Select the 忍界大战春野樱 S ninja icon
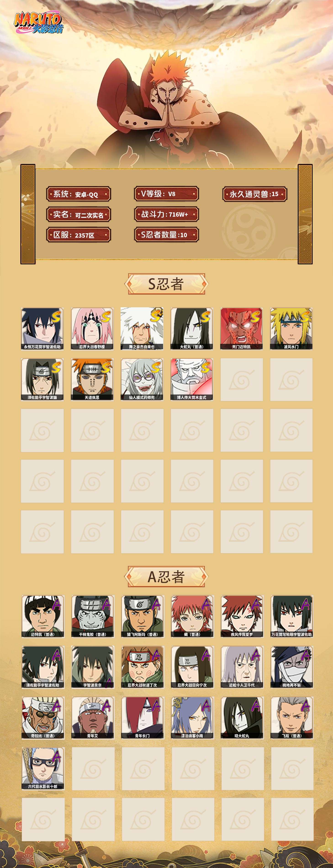Viewport: 333px width, 868px height. 92,329
